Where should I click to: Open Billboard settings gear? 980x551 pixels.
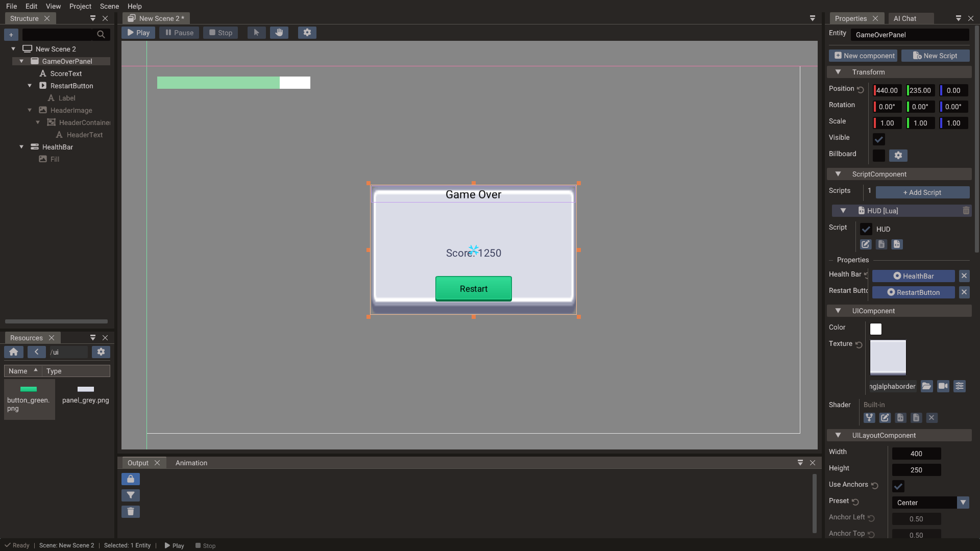pyautogui.click(x=898, y=156)
